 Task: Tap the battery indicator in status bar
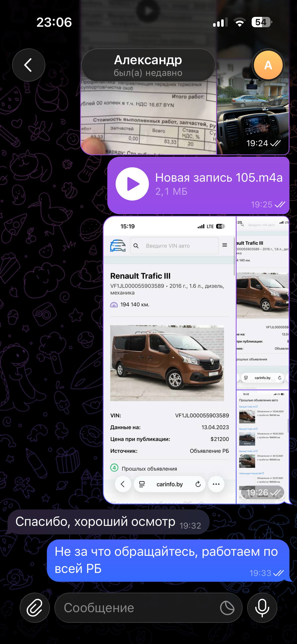262,22
